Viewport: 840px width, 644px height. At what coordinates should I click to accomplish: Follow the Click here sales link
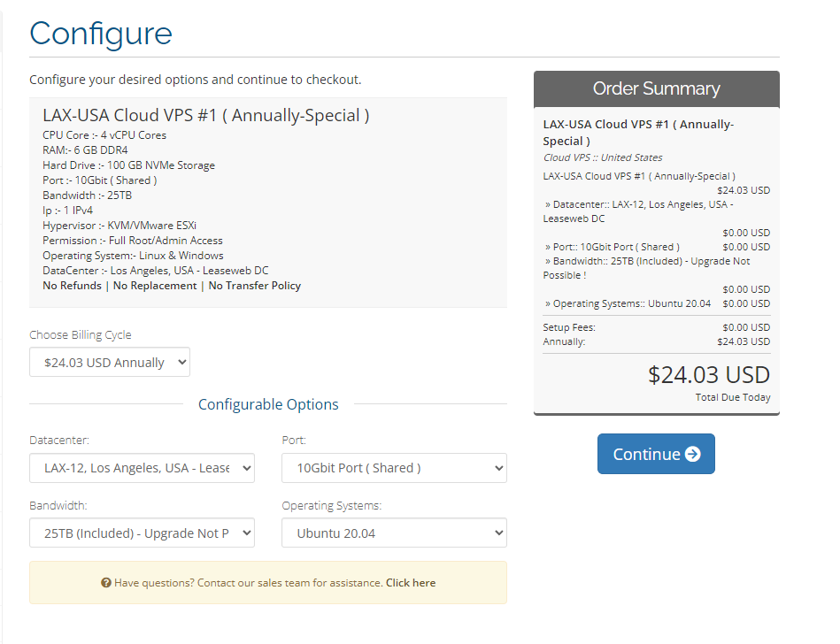click(411, 582)
